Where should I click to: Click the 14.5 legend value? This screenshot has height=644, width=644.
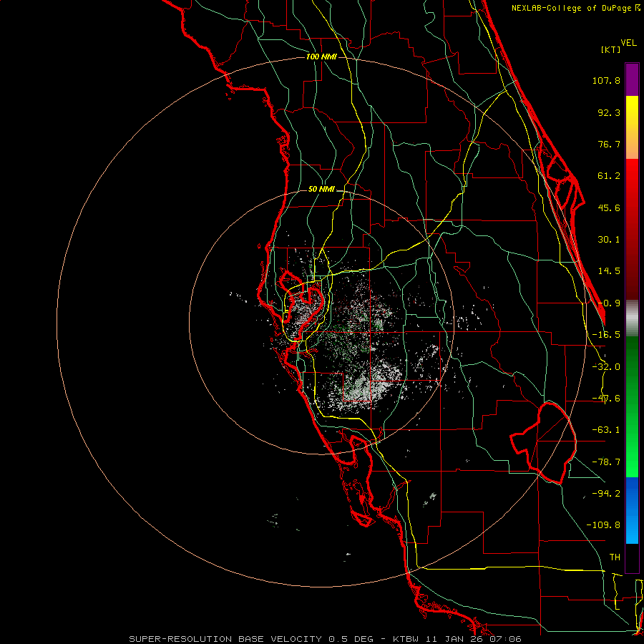click(609, 271)
